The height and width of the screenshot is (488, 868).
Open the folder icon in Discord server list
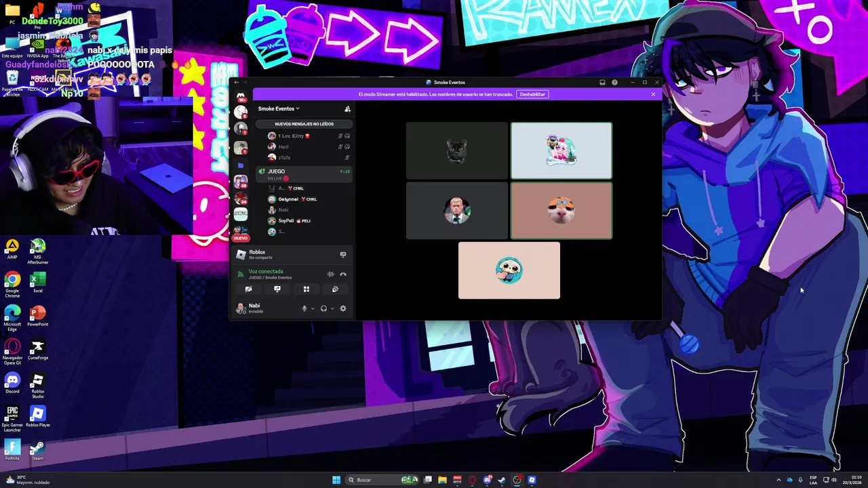(x=241, y=165)
